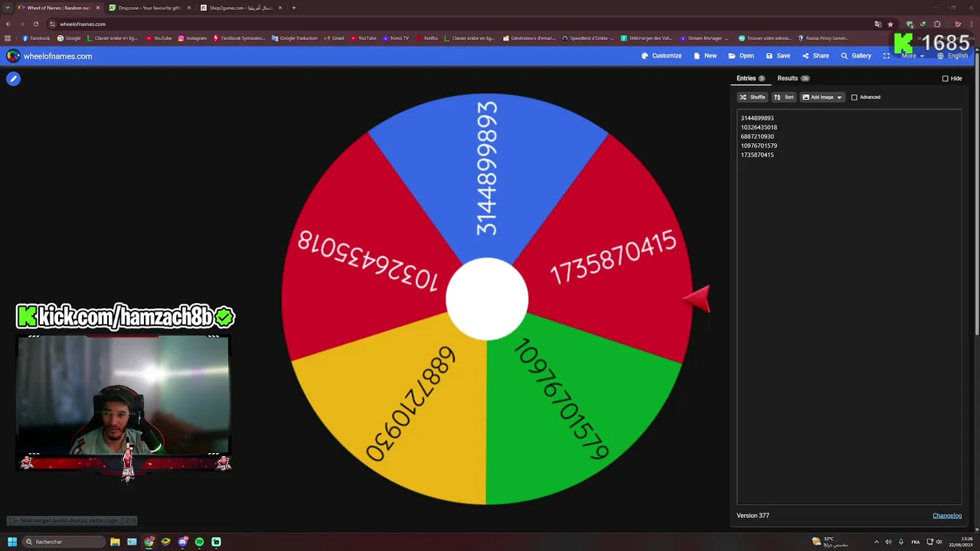Open the Windows Start menu
The width and height of the screenshot is (980, 551).
click(12, 542)
